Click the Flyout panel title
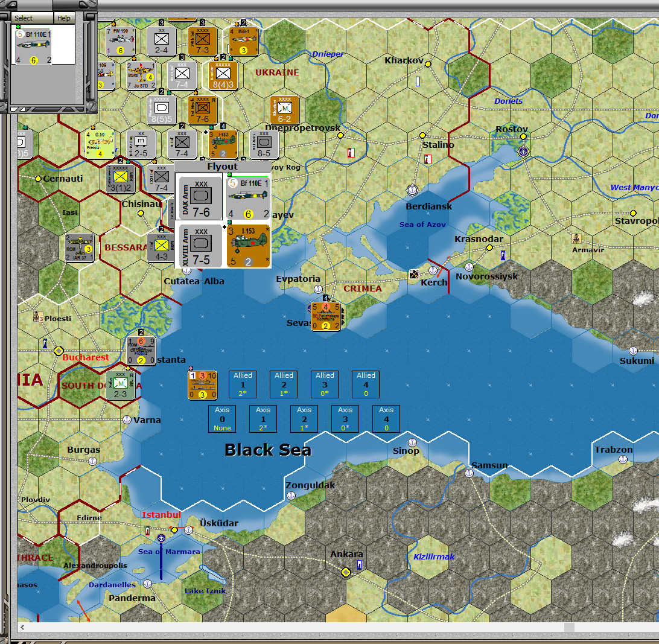The height and width of the screenshot is (644, 659). tap(222, 167)
